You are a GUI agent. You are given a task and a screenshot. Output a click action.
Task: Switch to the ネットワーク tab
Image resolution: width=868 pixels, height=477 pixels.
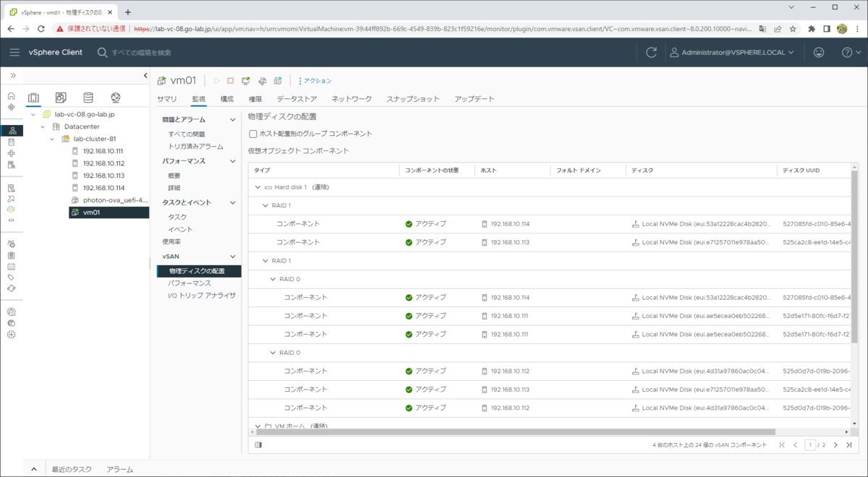(x=352, y=99)
